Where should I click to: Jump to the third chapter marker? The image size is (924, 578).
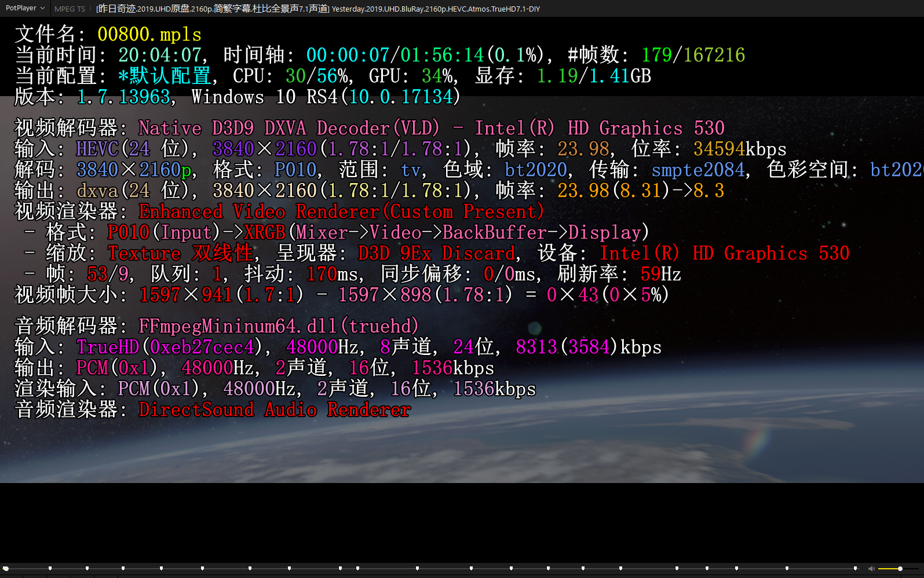[x=123, y=568]
